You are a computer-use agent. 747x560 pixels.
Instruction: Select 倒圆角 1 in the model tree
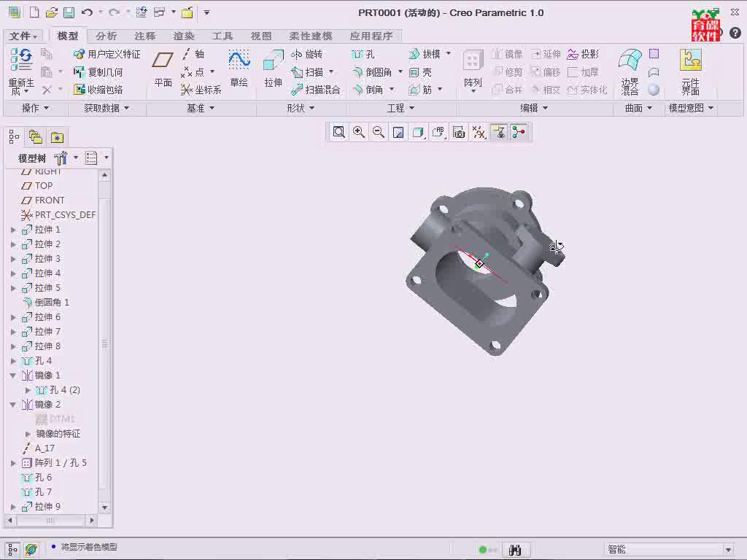click(x=46, y=303)
